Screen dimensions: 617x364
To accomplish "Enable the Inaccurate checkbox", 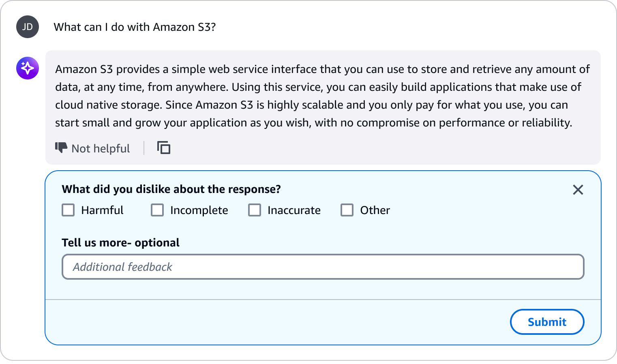I will click(x=255, y=210).
